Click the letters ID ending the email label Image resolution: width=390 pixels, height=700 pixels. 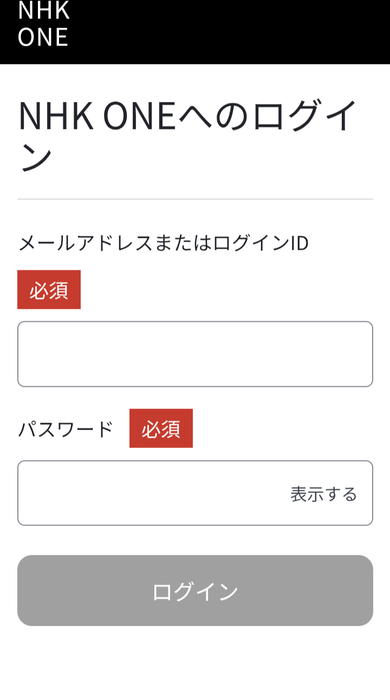tap(299, 243)
